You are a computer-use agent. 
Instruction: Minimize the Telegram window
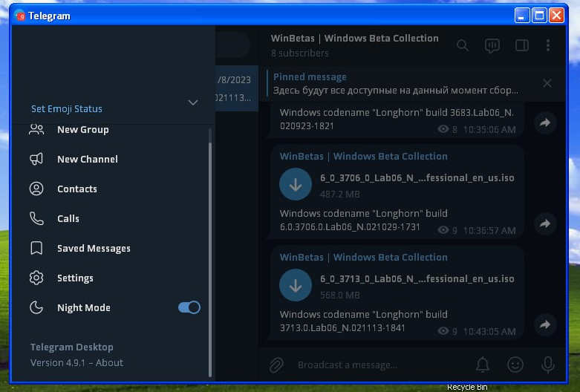(522, 16)
